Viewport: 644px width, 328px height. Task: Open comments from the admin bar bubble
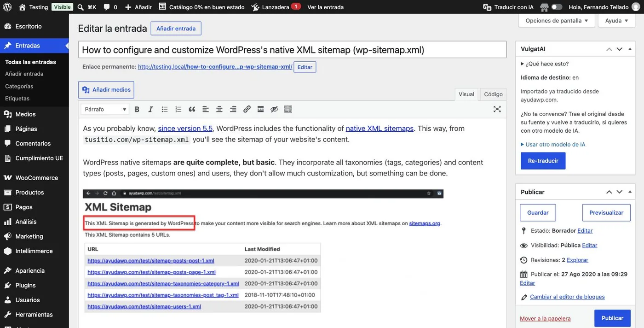tap(110, 7)
